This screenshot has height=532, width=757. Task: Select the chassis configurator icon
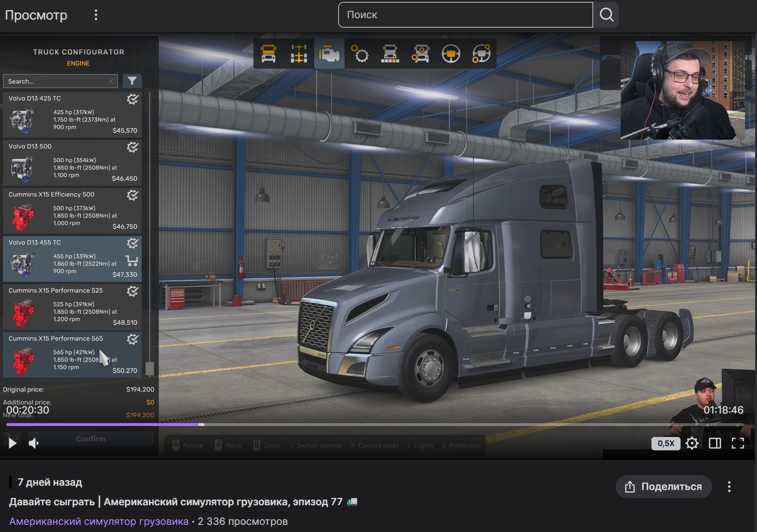coord(299,53)
